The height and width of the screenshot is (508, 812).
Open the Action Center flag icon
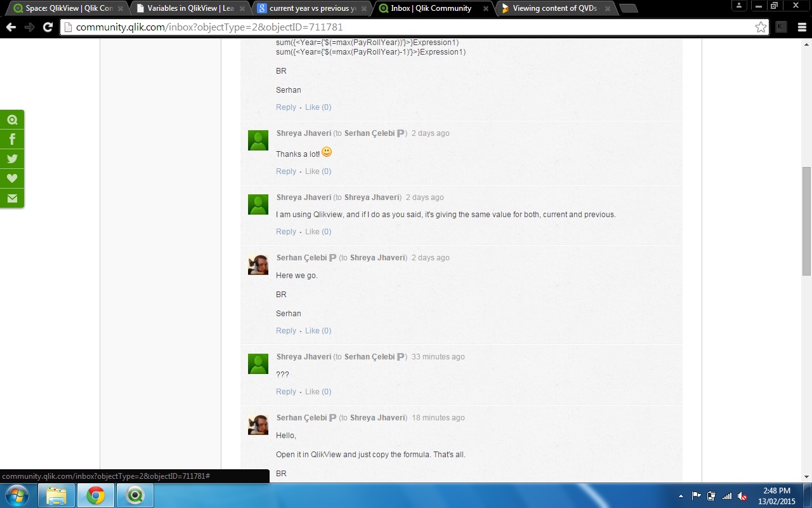pos(696,496)
